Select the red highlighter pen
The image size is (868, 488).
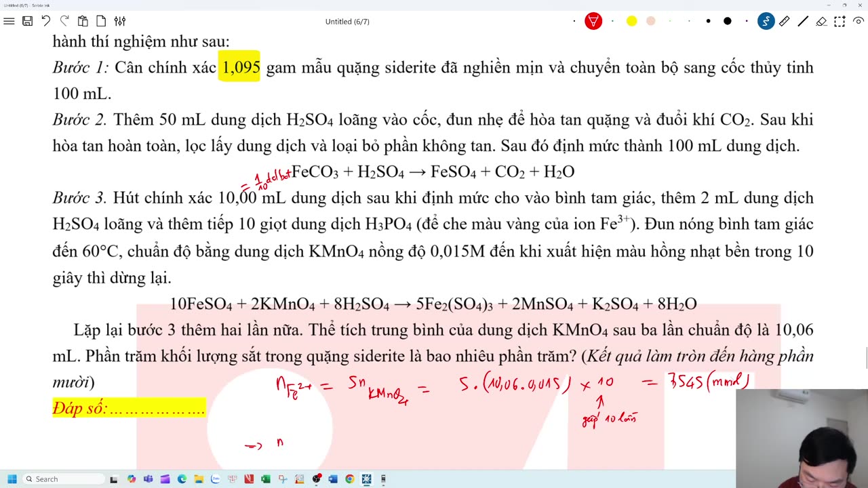(x=593, y=21)
